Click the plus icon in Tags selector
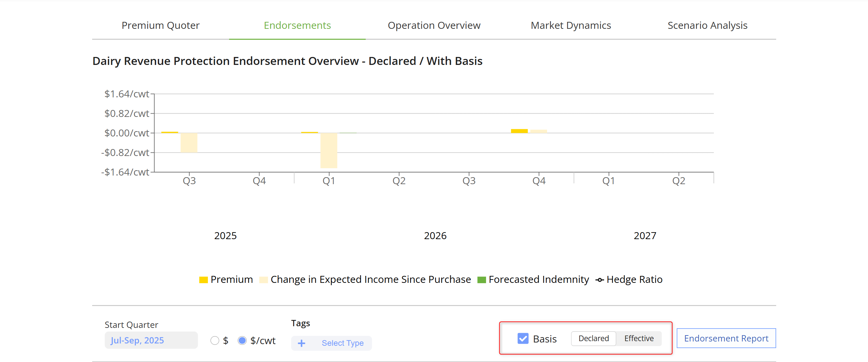Image resolution: width=868 pixels, height=362 pixels. 301,343
